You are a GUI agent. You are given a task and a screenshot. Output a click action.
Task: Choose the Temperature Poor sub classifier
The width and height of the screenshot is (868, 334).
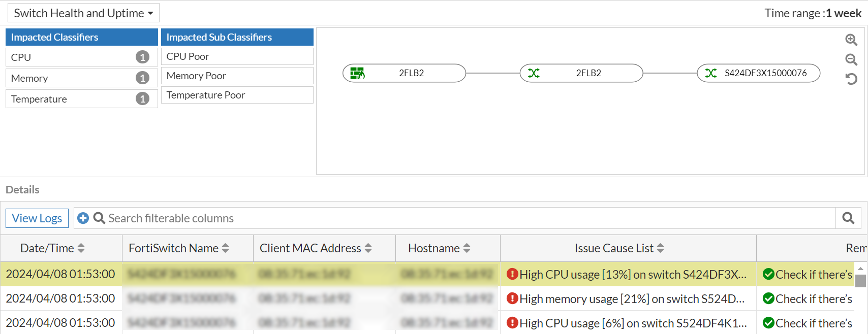(237, 95)
